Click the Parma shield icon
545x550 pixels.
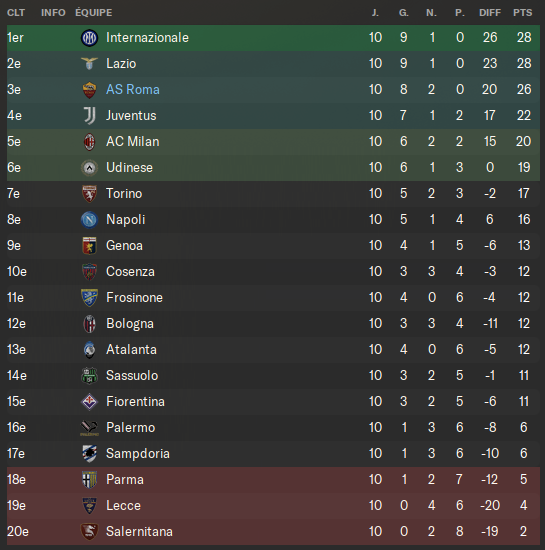click(x=89, y=479)
